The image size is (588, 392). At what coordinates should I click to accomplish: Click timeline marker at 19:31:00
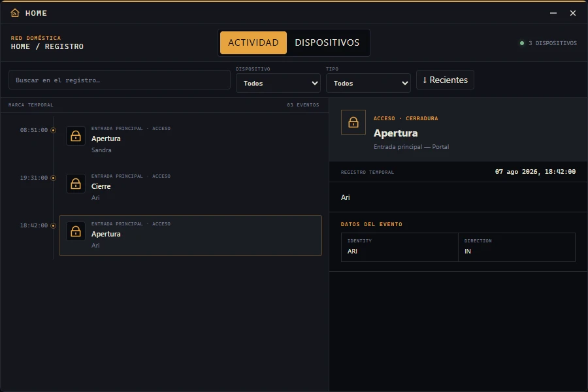tap(54, 178)
